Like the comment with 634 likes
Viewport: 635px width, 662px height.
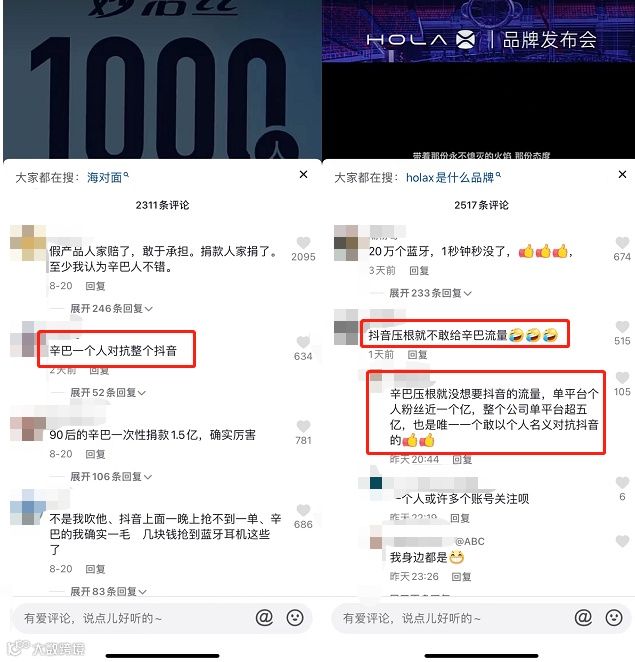(x=303, y=342)
